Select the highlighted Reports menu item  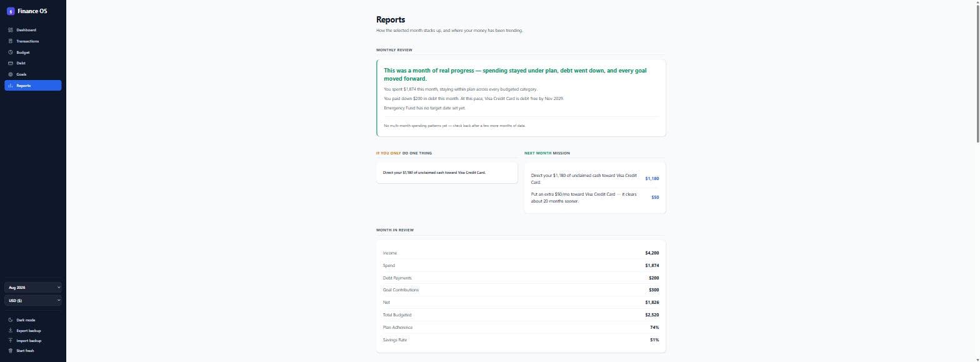coord(32,86)
